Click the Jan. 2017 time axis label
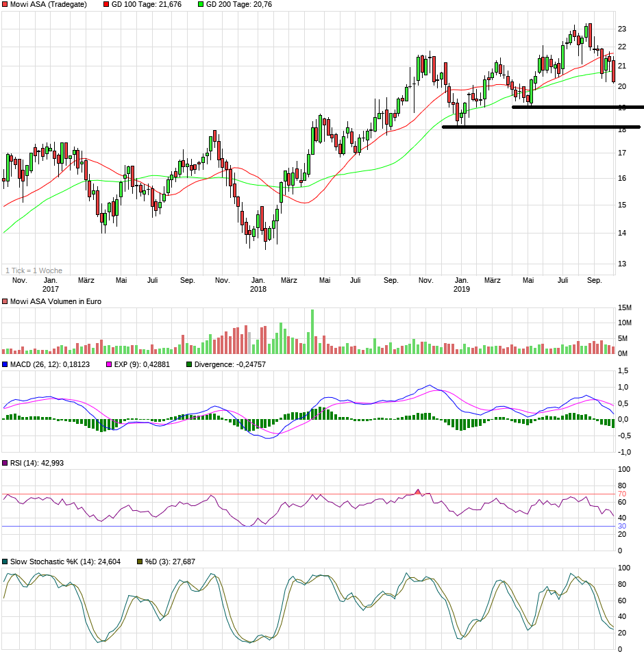 pos(51,284)
